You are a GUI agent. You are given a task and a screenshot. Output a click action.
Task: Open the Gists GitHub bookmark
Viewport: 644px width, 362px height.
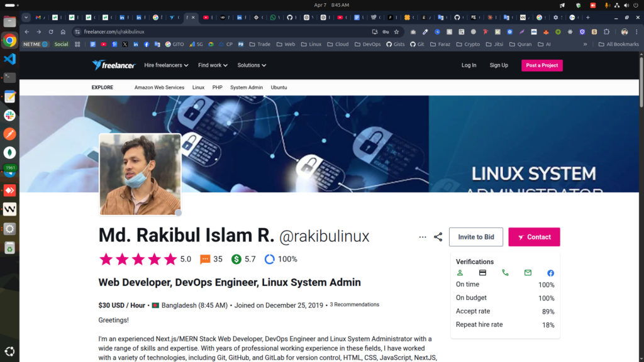396,44
